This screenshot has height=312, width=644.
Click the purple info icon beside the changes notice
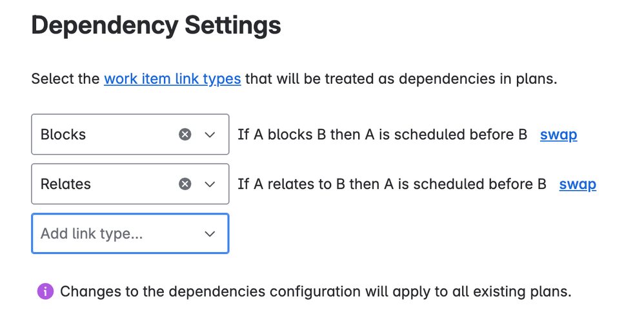click(46, 292)
